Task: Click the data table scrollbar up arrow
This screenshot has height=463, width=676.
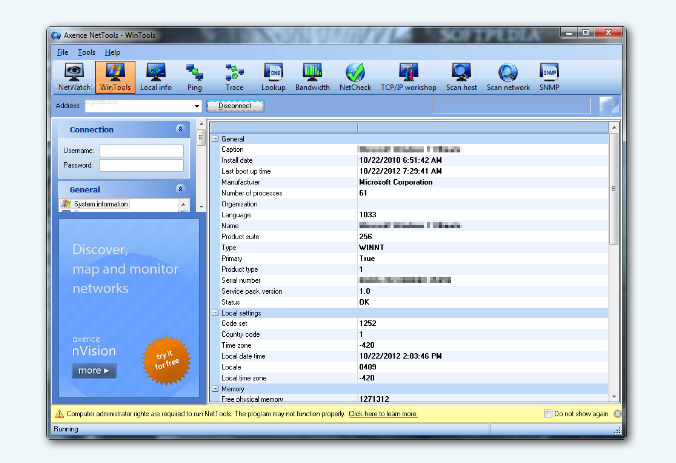Action: tap(614, 128)
